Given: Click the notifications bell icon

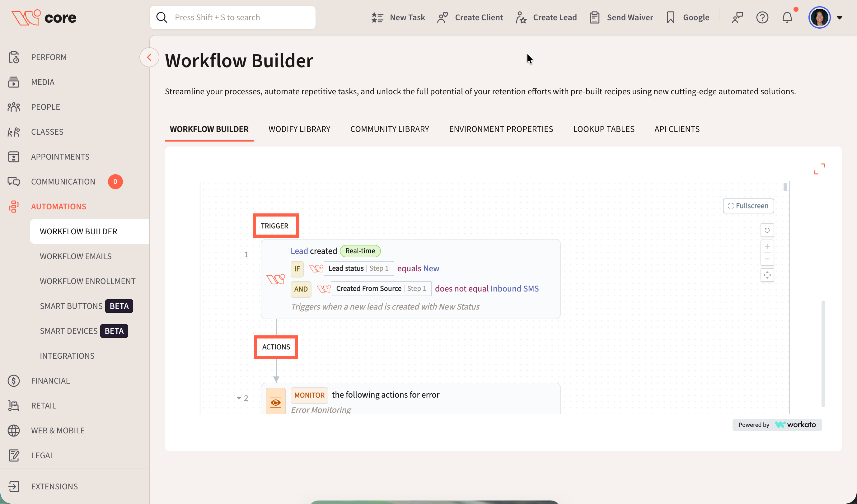Looking at the screenshot, I should (x=787, y=17).
